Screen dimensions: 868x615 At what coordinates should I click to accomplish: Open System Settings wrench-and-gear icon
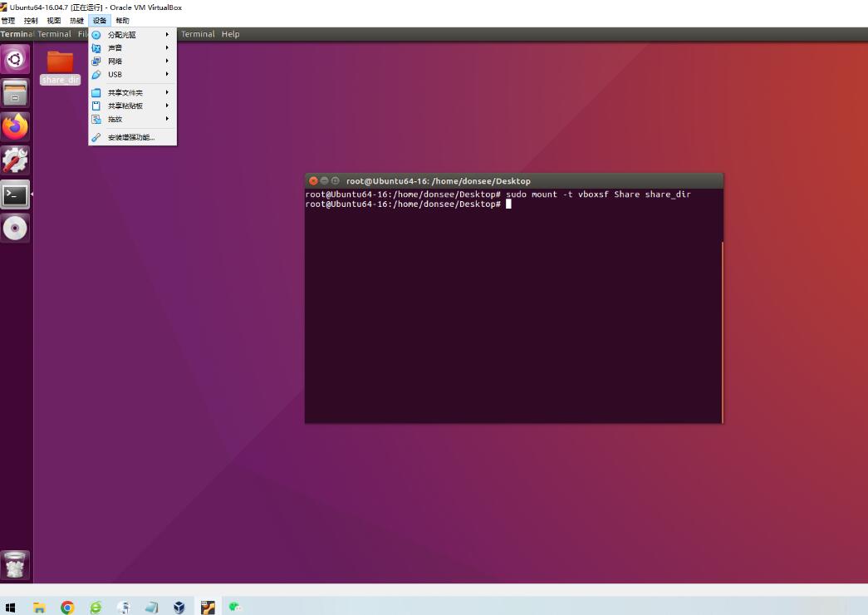pyautogui.click(x=15, y=160)
